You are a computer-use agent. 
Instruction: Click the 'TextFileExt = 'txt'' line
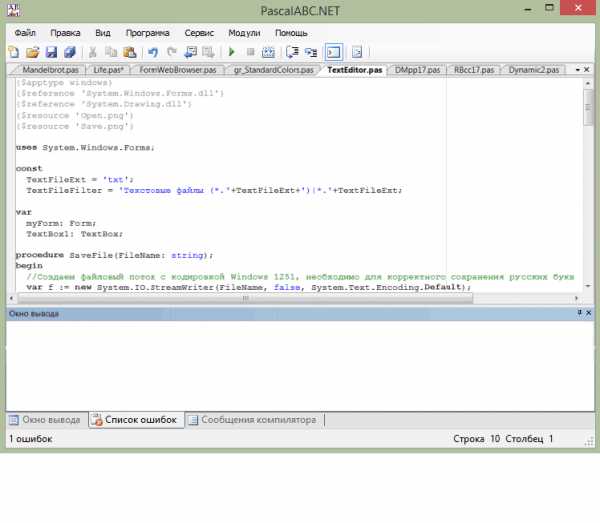[x=80, y=179]
